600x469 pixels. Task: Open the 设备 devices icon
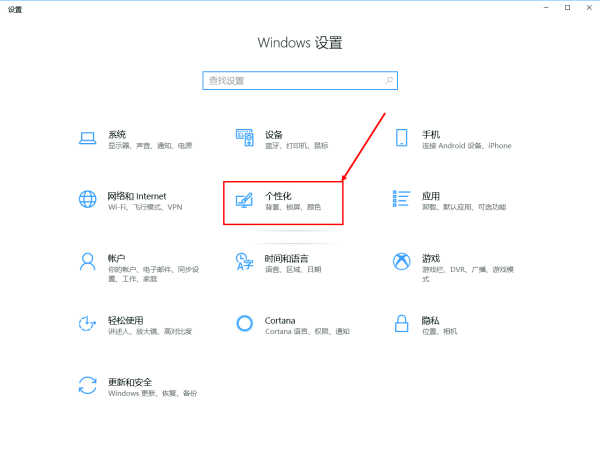[x=245, y=138]
